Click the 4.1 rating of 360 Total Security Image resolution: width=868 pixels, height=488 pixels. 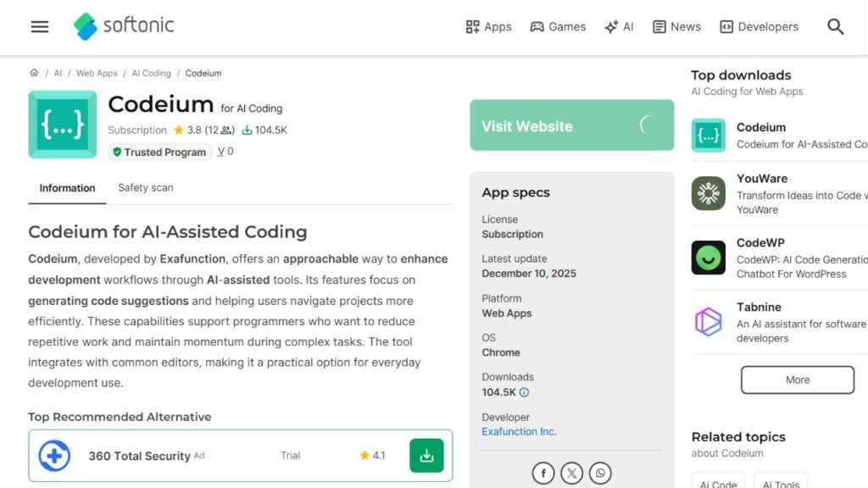(372, 455)
